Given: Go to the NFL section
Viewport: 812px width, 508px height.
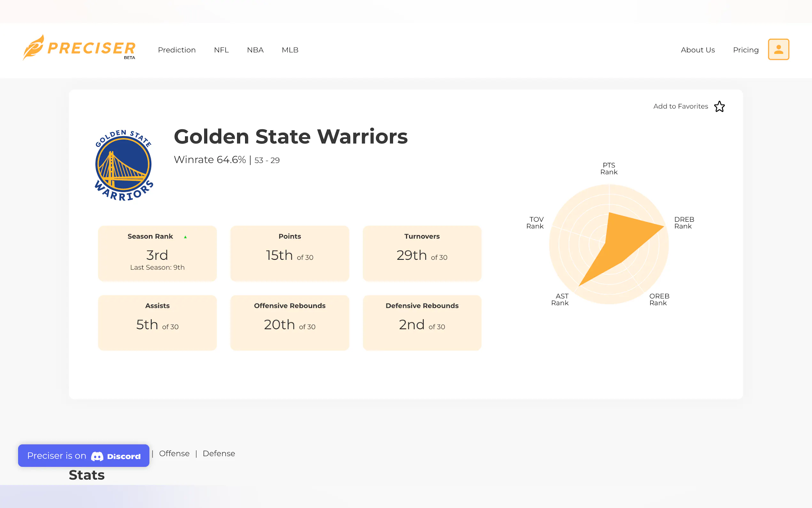Looking at the screenshot, I should pyautogui.click(x=221, y=50).
